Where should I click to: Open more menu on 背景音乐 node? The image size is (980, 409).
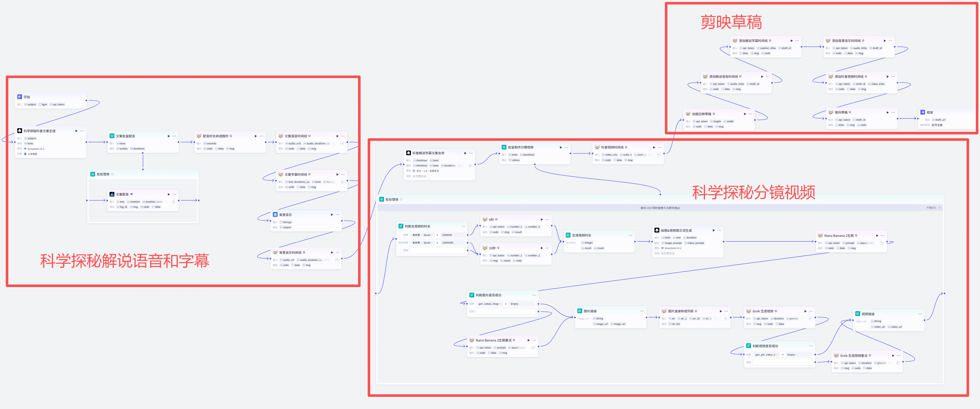[x=338, y=215]
